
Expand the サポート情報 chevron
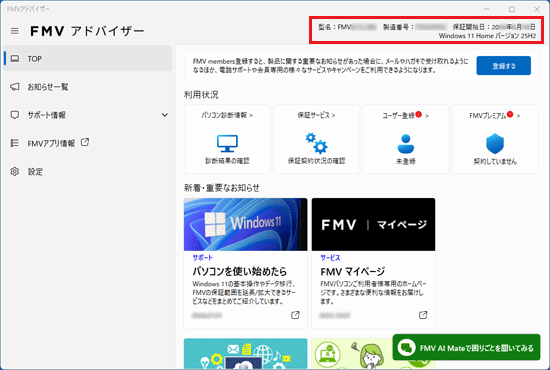(x=165, y=115)
